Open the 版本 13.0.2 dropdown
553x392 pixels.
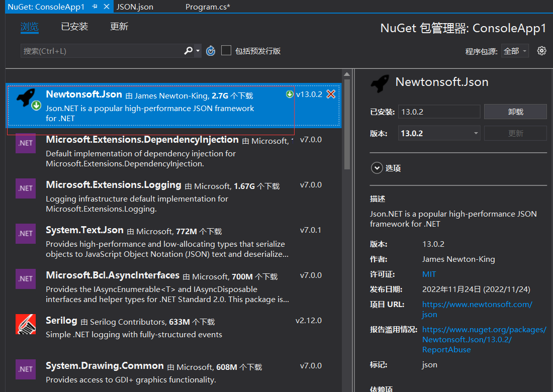click(439, 133)
